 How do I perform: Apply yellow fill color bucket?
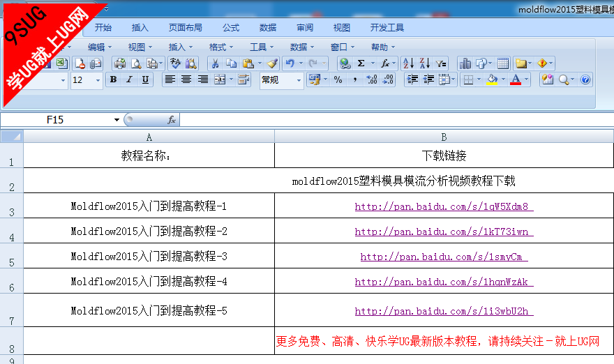tap(492, 80)
